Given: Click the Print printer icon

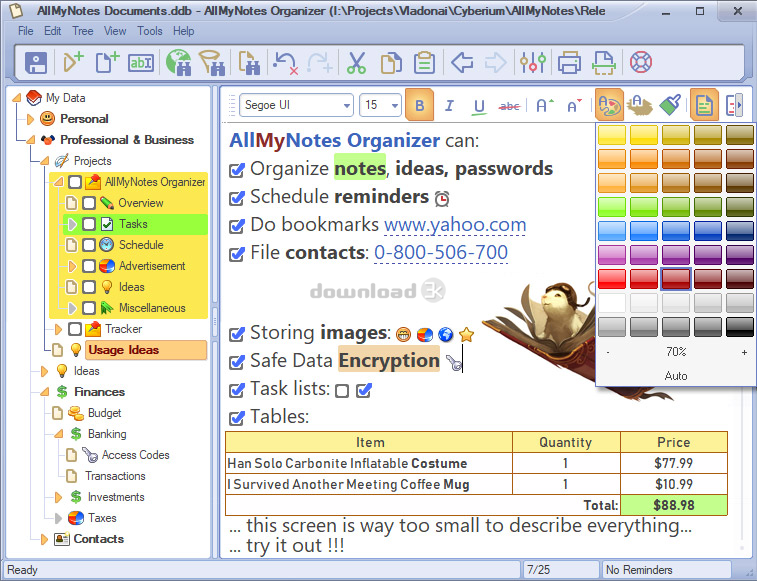Looking at the screenshot, I should (x=569, y=63).
